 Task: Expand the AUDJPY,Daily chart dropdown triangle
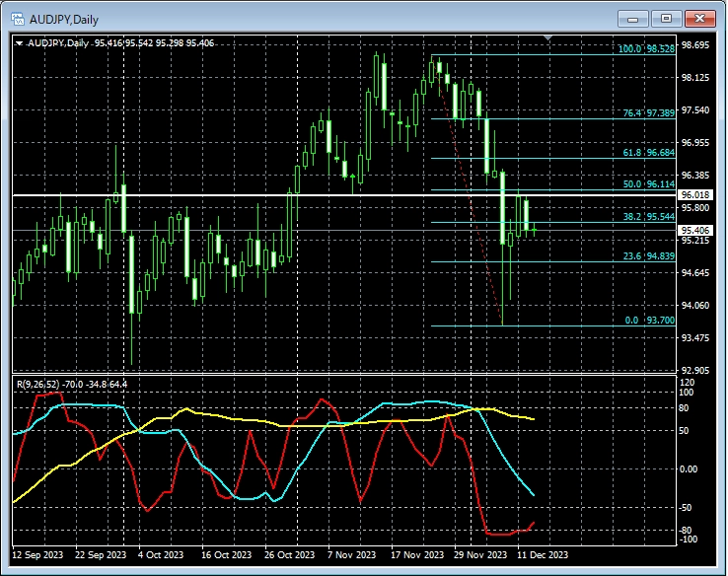[x=19, y=43]
